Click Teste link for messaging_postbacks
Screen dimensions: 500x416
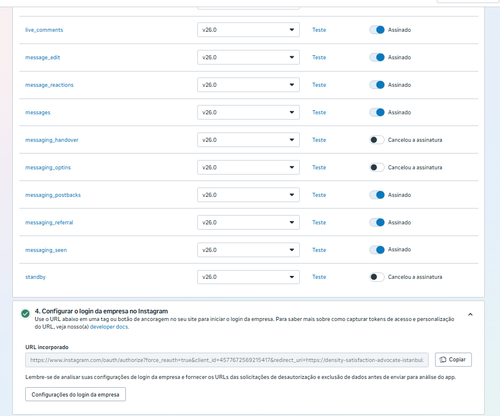[x=319, y=195]
